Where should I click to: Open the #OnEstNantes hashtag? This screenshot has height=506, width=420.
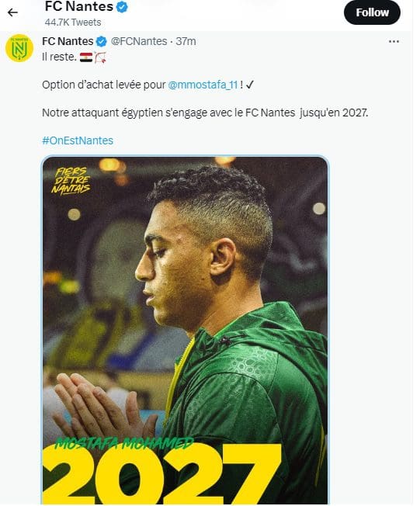pyautogui.click(x=78, y=140)
